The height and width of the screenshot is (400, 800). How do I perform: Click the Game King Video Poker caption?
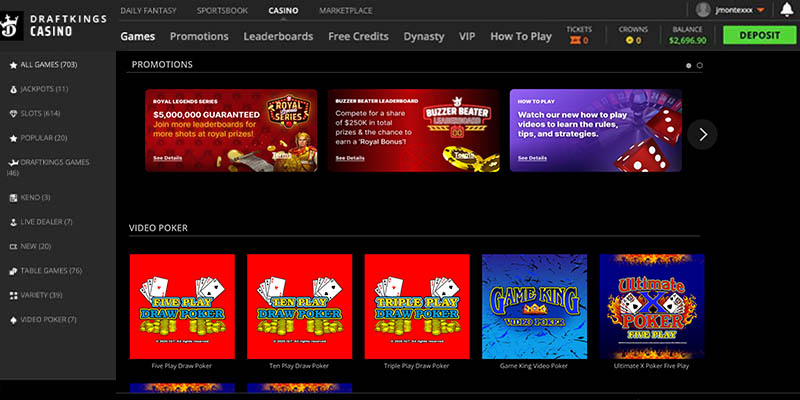point(534,366)
